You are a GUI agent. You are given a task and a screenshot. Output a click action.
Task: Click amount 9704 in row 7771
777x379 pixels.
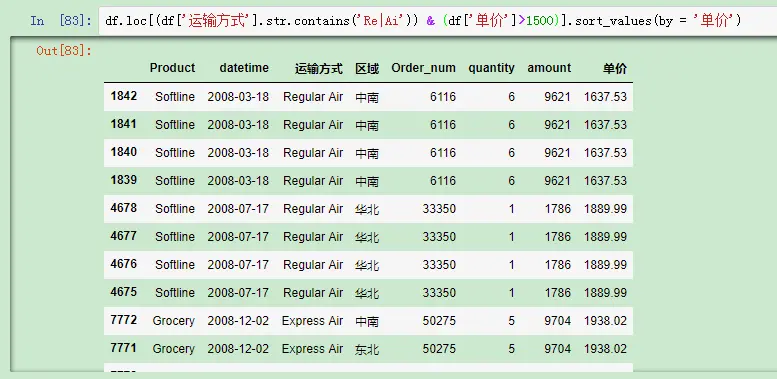(557, 349)
